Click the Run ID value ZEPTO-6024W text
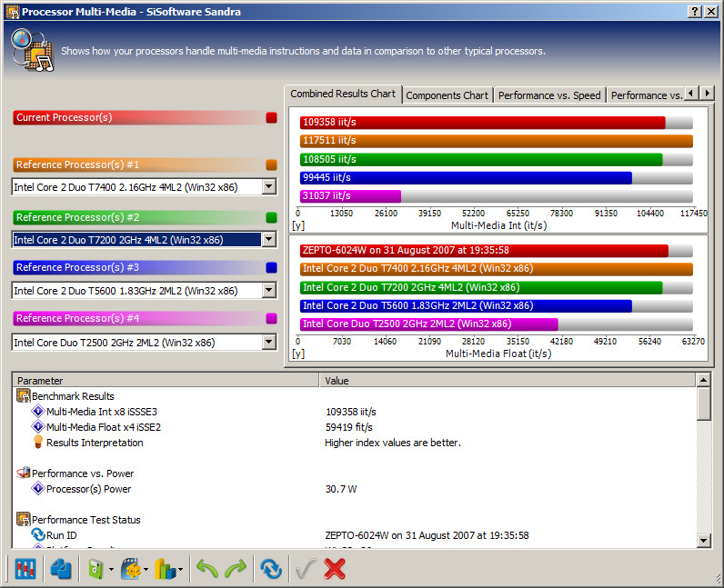This screenshot has height=588, width=724. (x=427, y=535)
